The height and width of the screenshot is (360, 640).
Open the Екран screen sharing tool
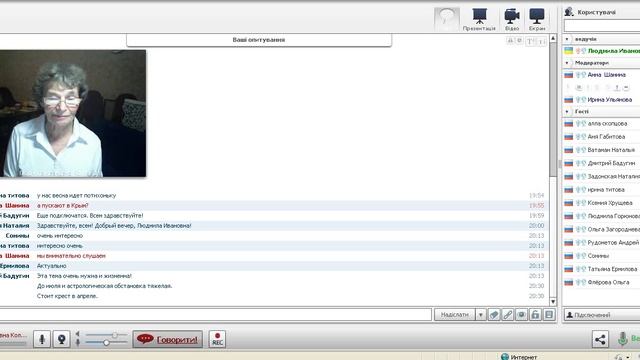(537, 20)
